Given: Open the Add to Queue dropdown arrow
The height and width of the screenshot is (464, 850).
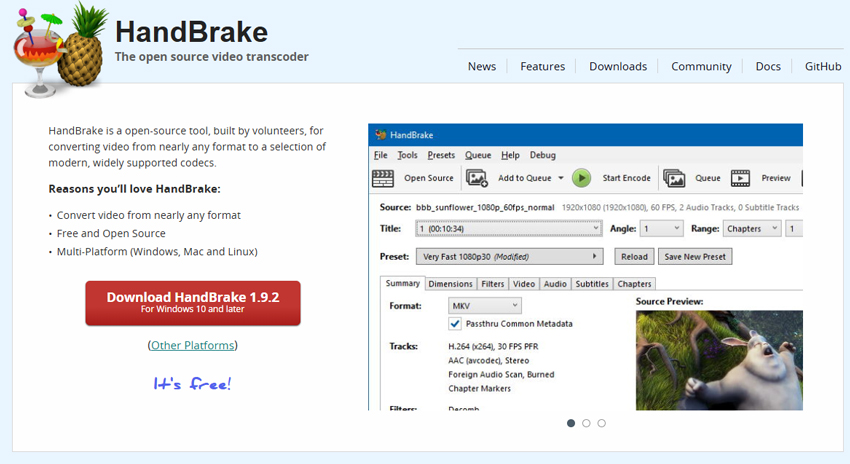Looking at the screenshot, I should pos(561,178).
